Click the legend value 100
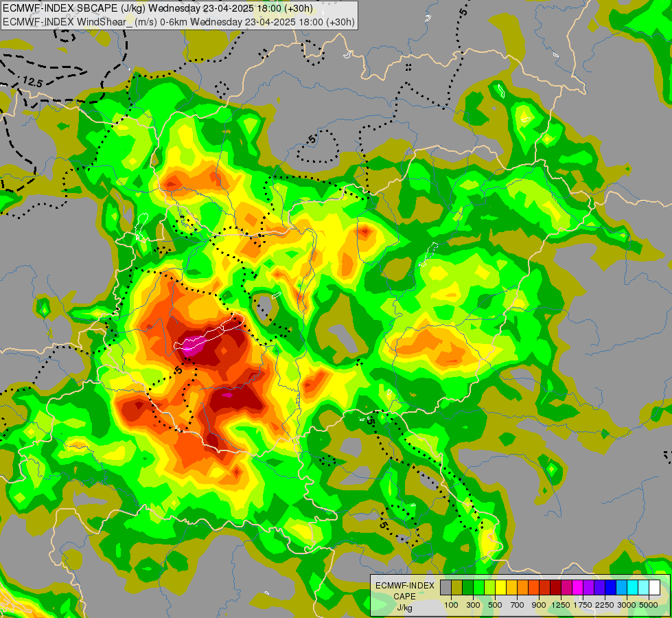The height and width of the screenshot is (618, 672). [x=451, y=605]
